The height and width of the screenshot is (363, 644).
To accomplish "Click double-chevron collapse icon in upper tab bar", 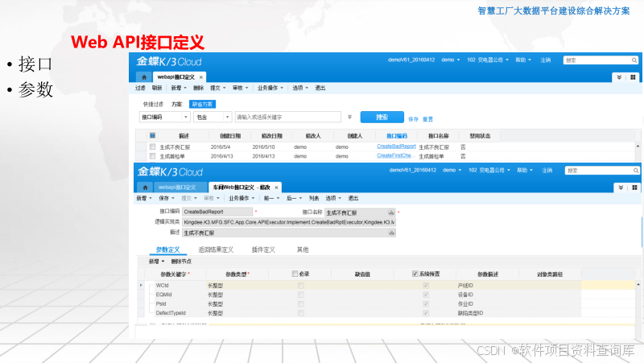I will point(619,77).
